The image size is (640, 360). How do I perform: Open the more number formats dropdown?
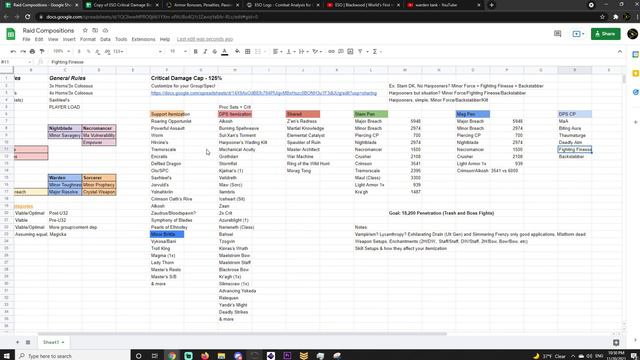(118, 51)
